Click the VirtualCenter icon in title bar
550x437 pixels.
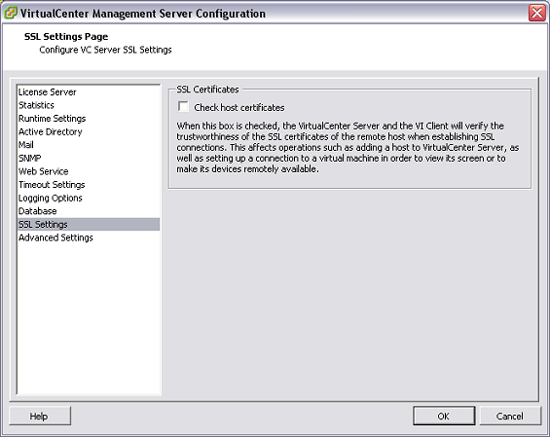10,13
